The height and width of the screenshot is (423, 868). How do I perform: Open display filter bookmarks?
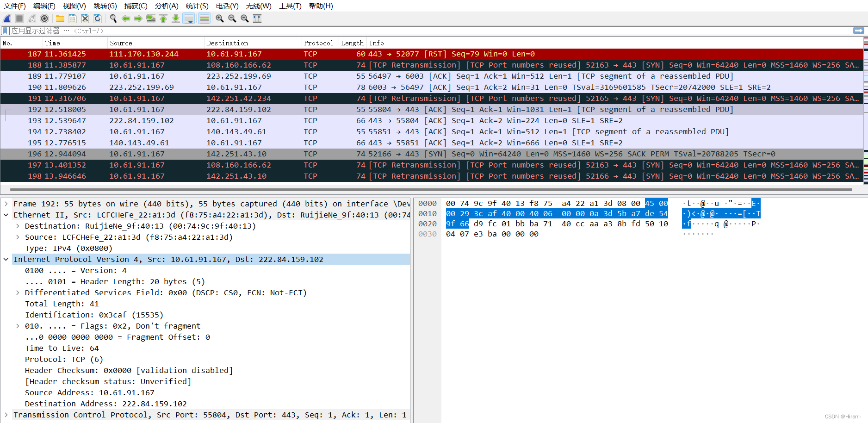6,31
